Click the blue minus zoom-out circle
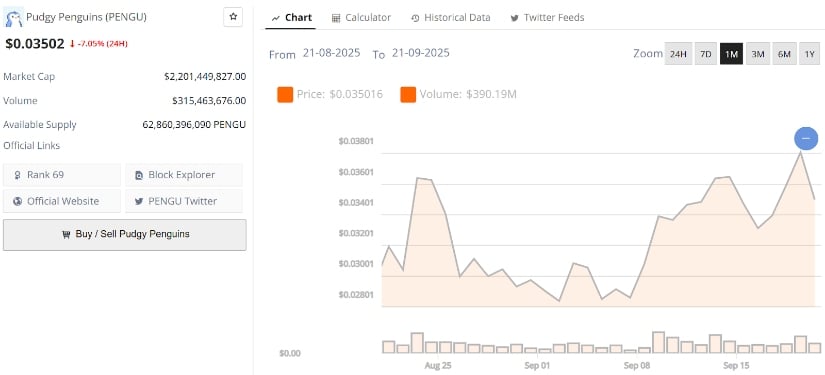 806,138
